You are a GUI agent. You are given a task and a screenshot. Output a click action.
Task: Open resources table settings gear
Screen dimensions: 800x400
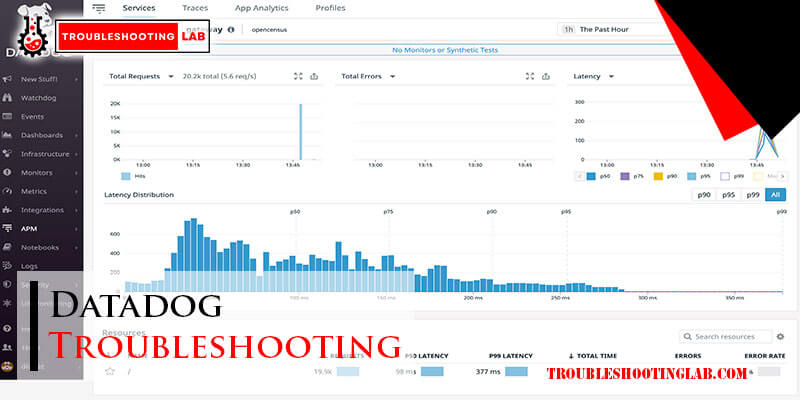pos(780,337)
